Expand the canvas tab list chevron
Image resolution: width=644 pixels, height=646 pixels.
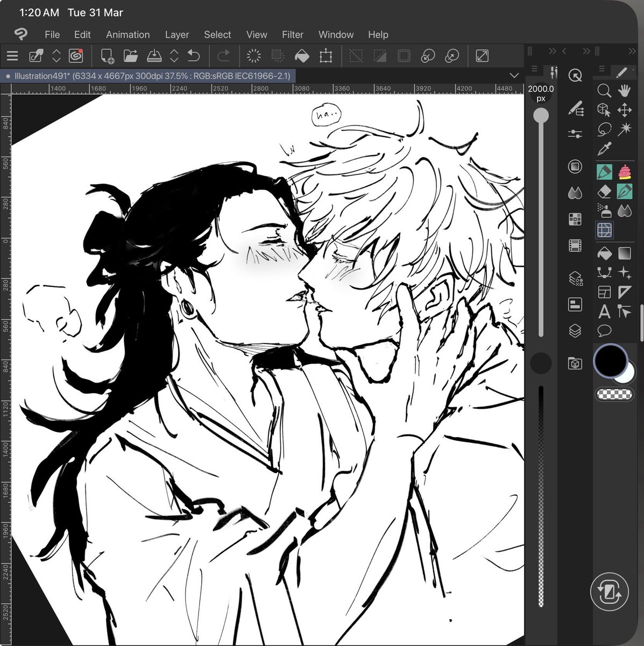(x=514, y=76)
